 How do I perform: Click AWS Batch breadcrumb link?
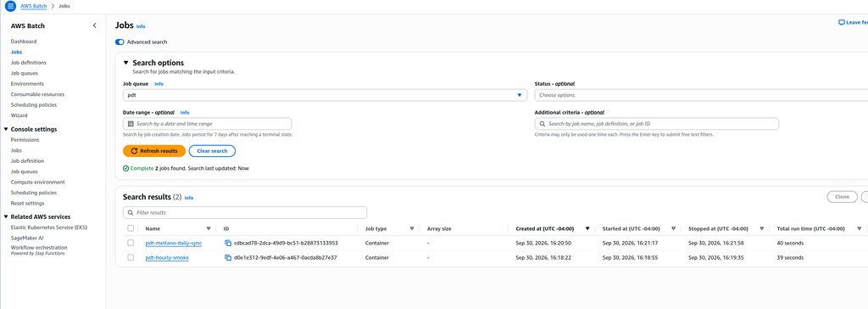point(33,6)
